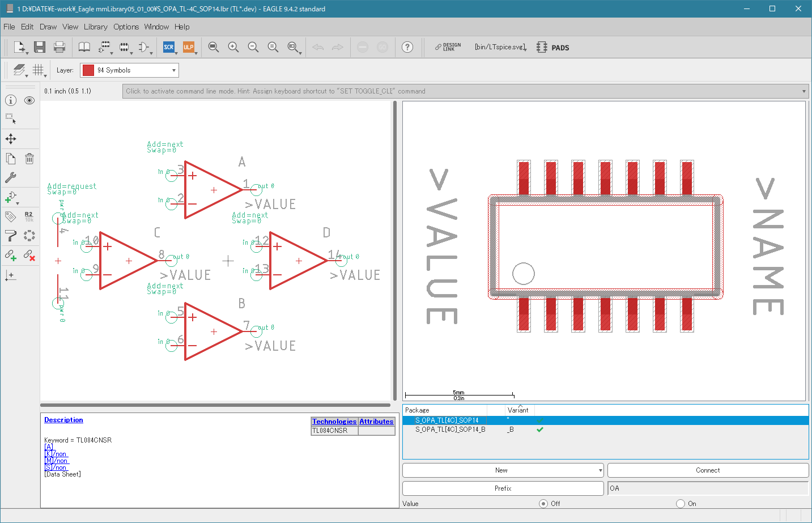The image size is (812, 523).
Task: Click the Redraw zoom icon
Action: [x=273, y=47]
